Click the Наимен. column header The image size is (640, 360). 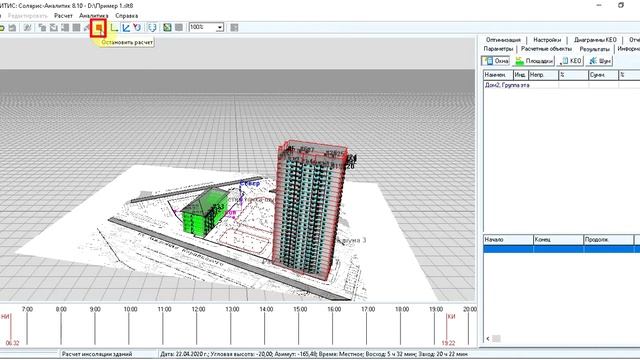click(498, 75)
